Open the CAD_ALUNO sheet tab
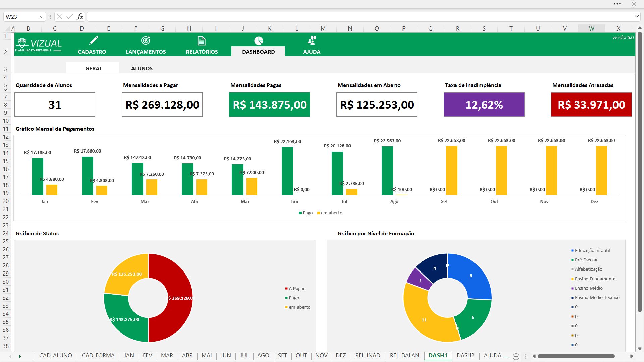This screenshot has height=362, width=644. tap(56, 355)
